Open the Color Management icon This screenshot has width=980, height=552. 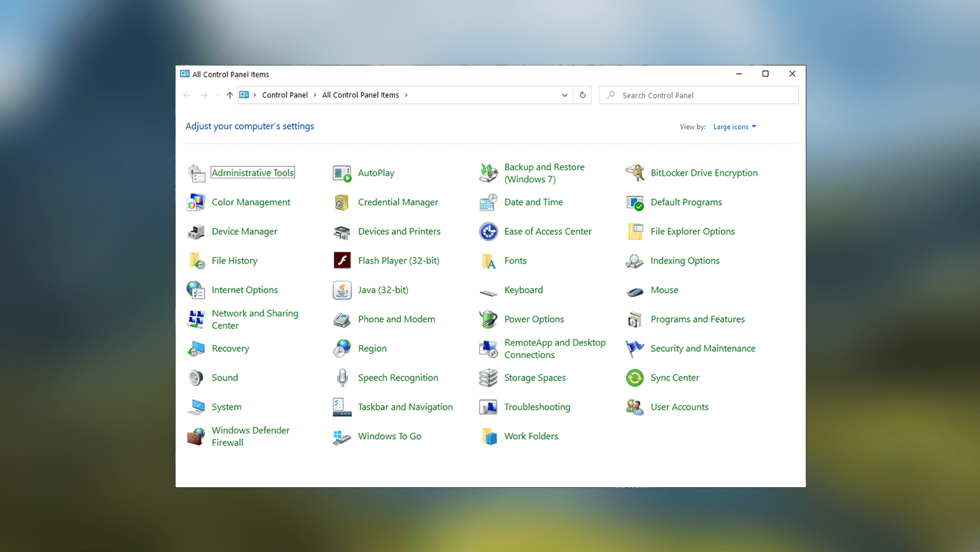click(x=196, y=202)
